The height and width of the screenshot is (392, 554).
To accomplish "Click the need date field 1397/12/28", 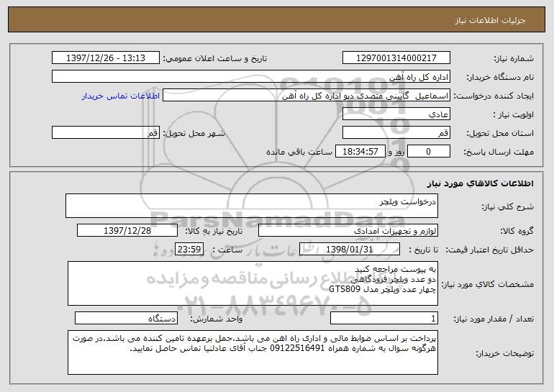I will pyautogui.click(x=127, y=231).
